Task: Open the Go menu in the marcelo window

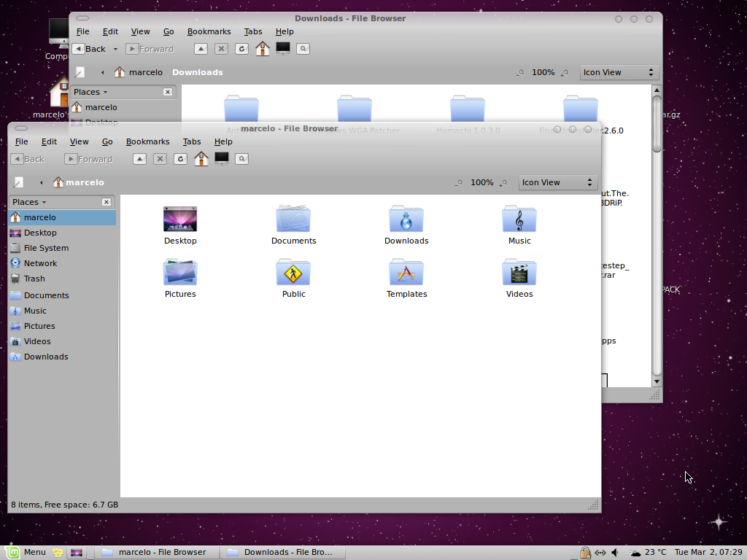Action: 107,141
